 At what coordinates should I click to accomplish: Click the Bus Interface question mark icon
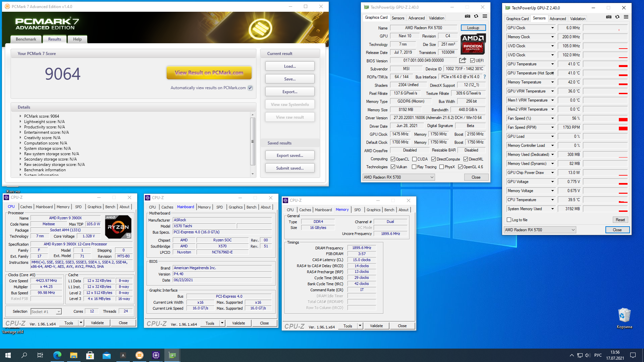point(485,77)
